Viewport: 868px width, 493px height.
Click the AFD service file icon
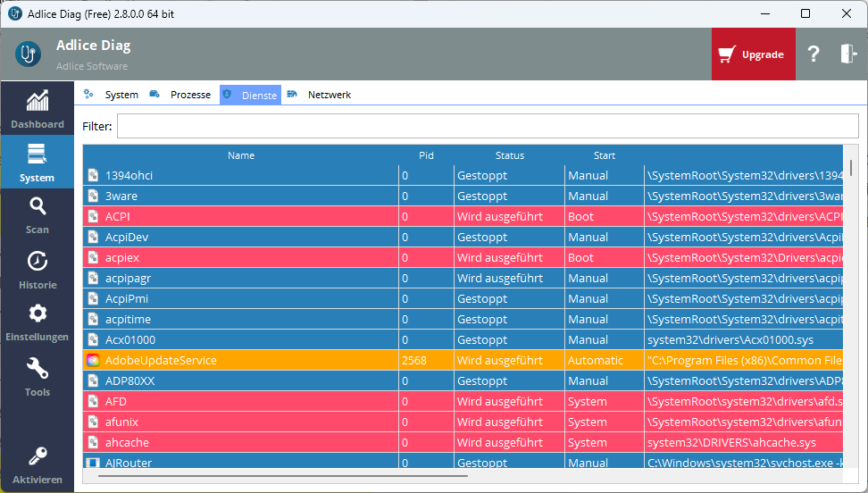[93, 402]
